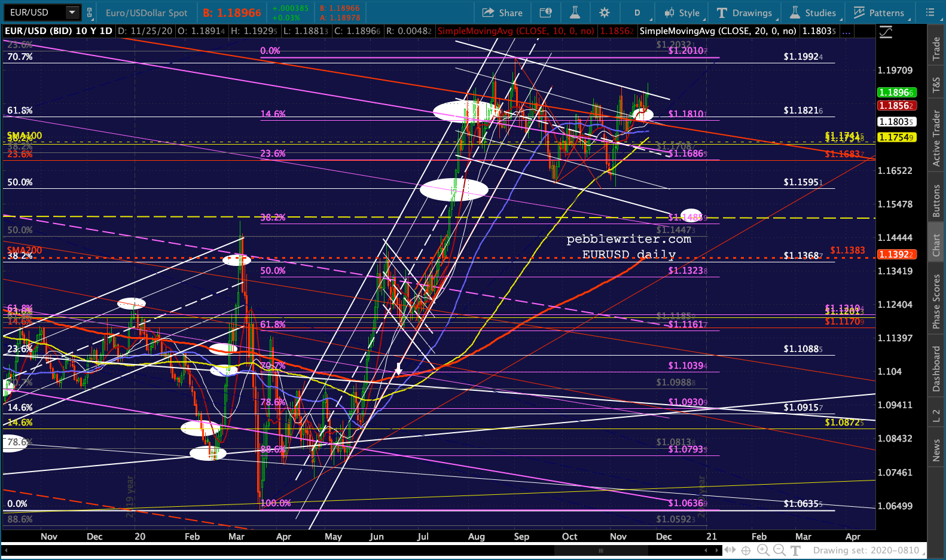
Task: Open the D timeframe dropdown
Action: coord(638,13)
